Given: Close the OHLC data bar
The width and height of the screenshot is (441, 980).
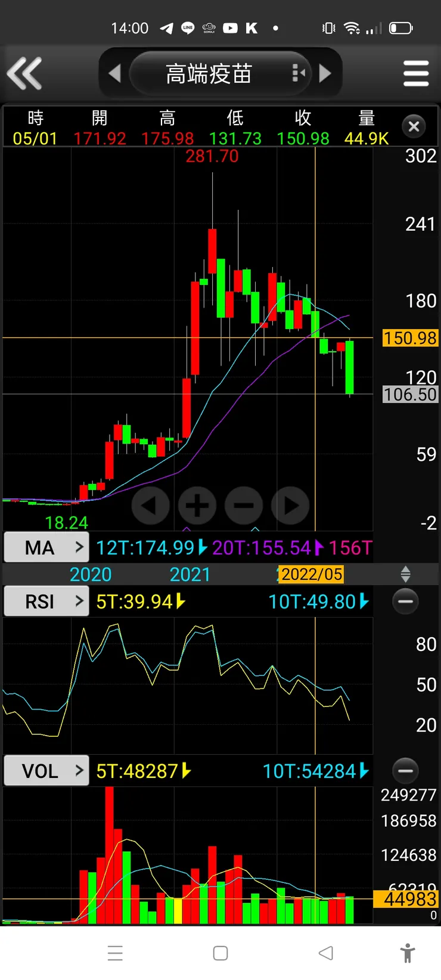Looking at the screenshot, I should (x=414, y=126).
